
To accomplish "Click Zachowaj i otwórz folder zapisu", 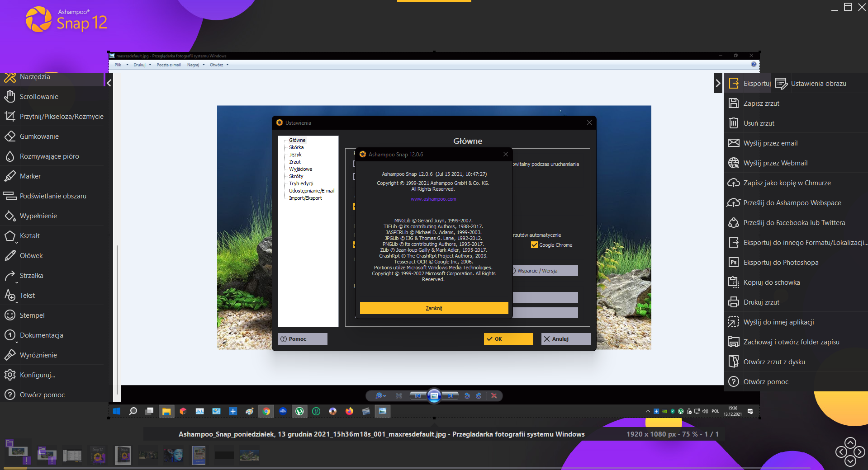I will [796, 342].
